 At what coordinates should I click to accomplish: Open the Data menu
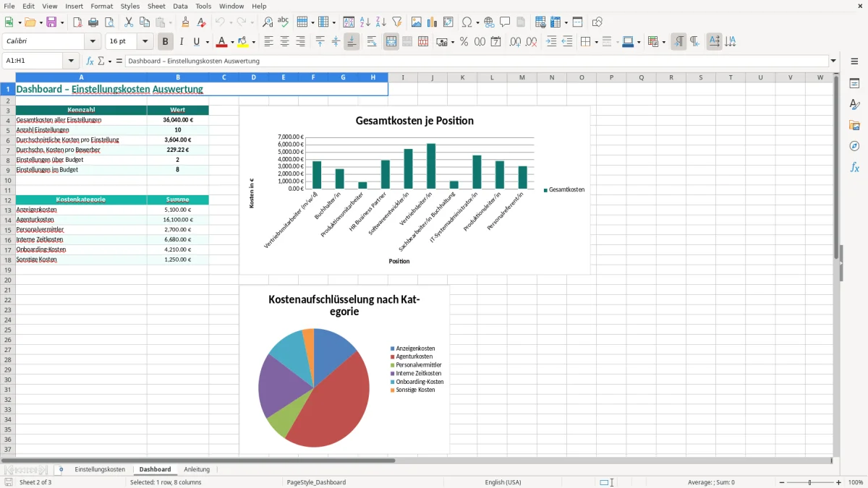pos(180,6)
